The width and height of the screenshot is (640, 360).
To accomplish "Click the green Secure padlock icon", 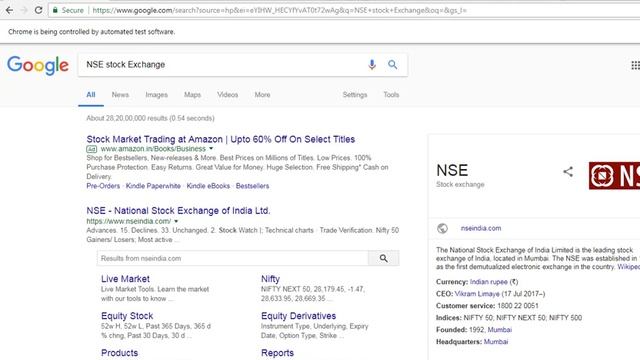I will tap(55, 10).
